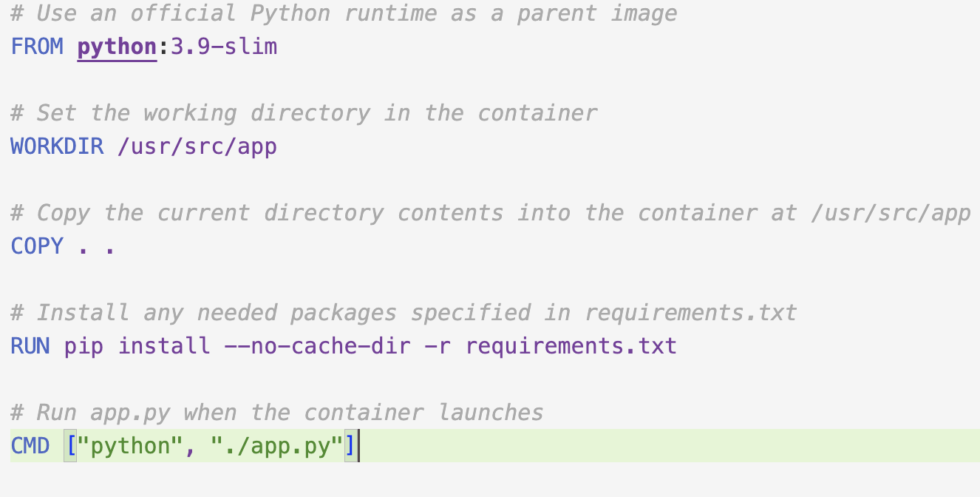
Task: Click the comment 'Use an official Python runtime'
Action: [x=236, y=13]
